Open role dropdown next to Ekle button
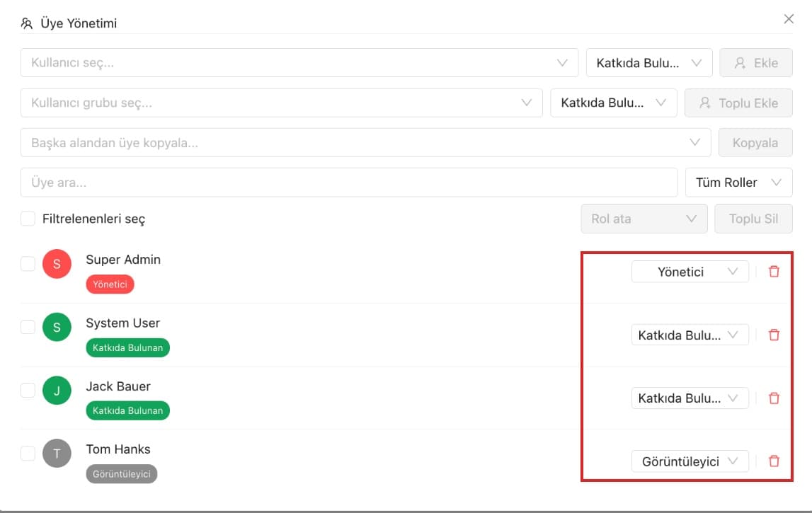Image resolution: width=812 pixels, height=513 pixels. [649, 63]
